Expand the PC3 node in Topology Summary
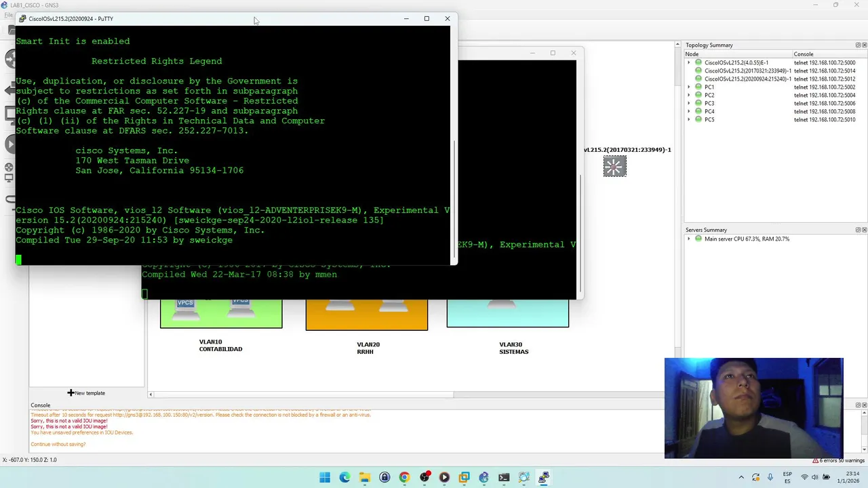868x488 pixels. click(x=689, y=103)
